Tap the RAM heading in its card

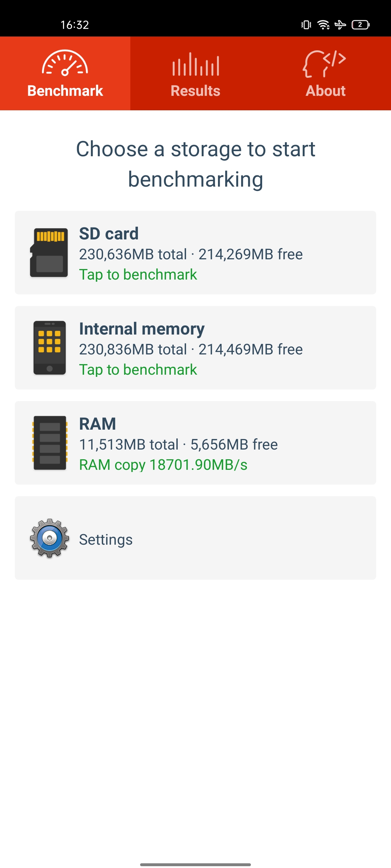pos(97,424)
